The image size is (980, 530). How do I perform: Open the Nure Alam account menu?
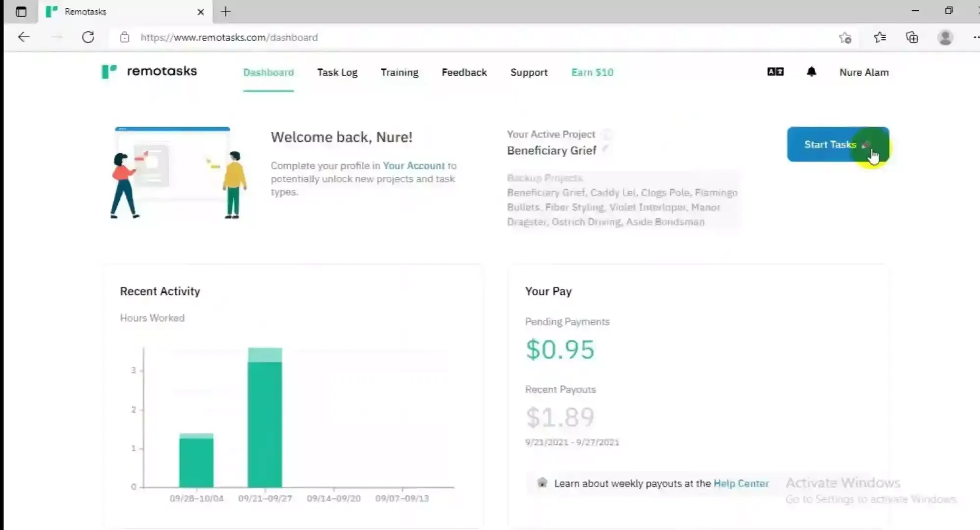point(864,72)
